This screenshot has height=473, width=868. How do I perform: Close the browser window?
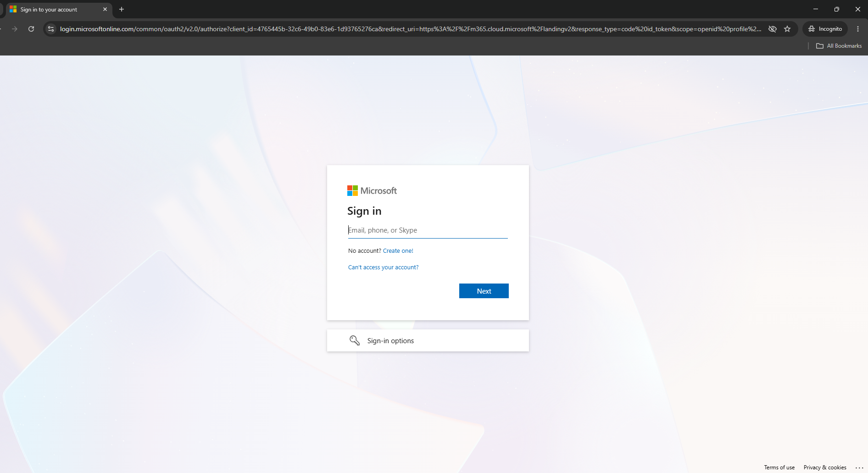(x=857, y=9)
